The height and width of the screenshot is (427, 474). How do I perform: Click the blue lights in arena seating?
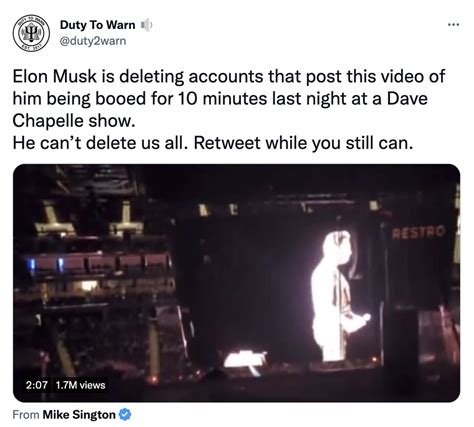[46, 265]
